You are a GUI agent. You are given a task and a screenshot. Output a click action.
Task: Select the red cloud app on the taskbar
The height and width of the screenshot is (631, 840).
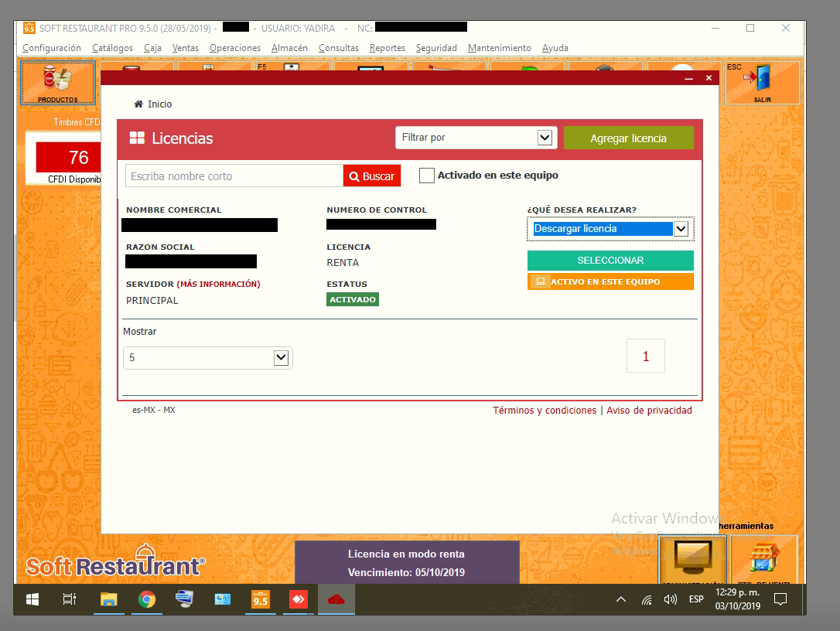pyautogui.click(x=336, y=599)
